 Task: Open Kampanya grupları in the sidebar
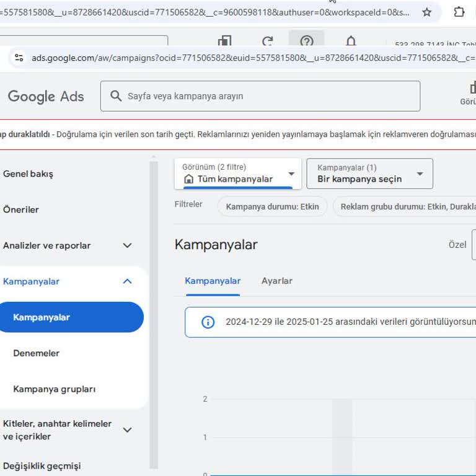[55, 389]
